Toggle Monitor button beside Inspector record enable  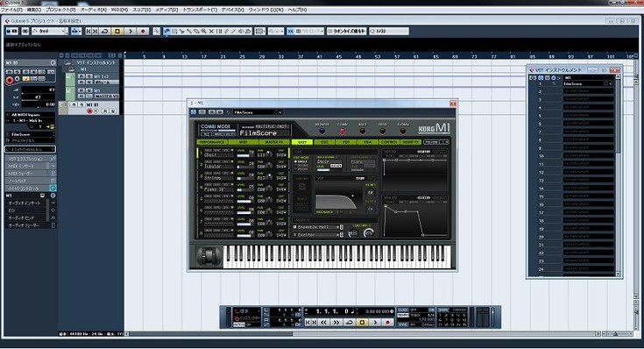click(x=18, y=79)
